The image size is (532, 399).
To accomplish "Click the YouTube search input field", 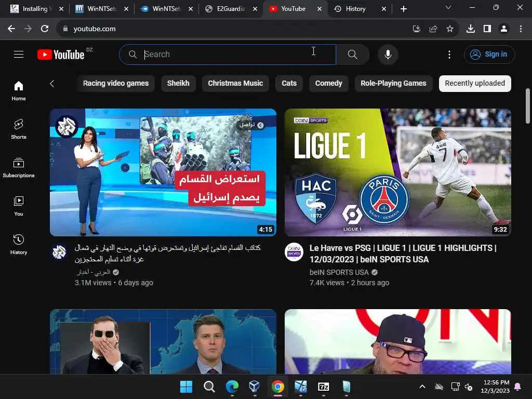I will 228,54.
